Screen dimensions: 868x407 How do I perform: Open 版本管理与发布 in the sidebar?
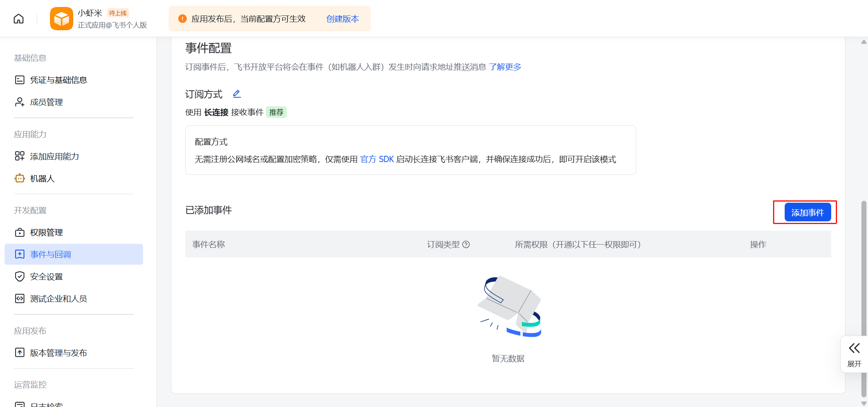(59, 353)
